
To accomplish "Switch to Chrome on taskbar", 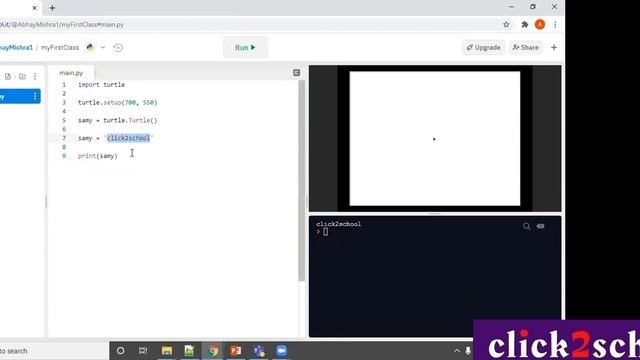I will (x=213, y=351).
